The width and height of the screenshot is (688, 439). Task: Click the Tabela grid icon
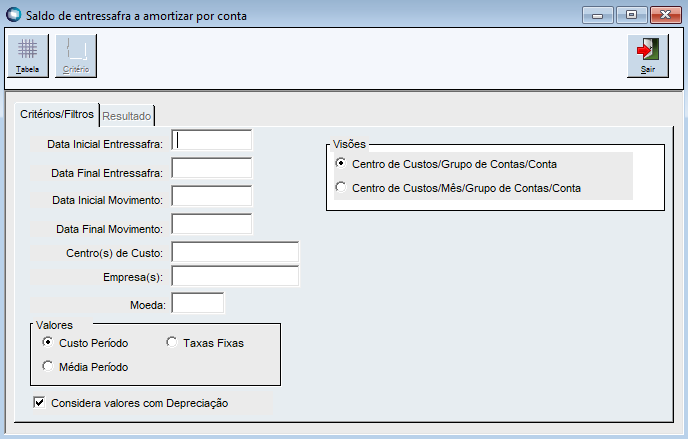28,55
